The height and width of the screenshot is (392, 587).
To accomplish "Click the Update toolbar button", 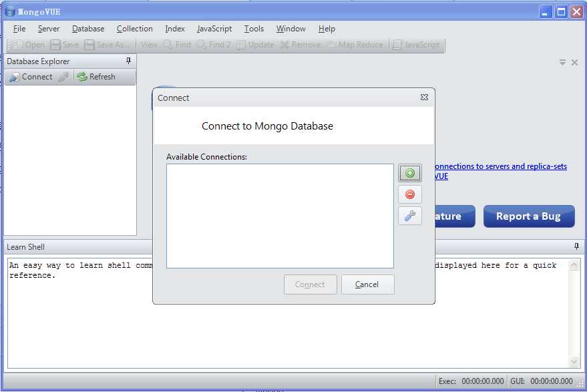I will (x=256, y=45).
